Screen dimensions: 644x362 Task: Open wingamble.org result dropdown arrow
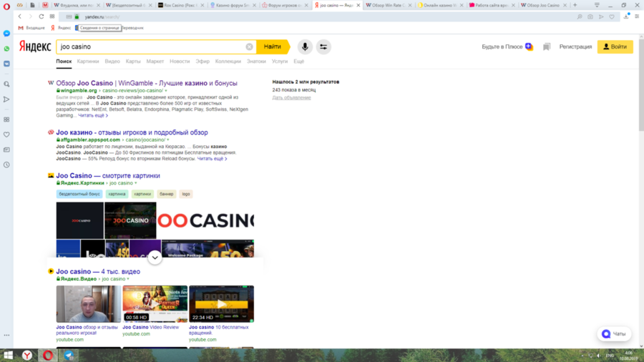[166, 91]
